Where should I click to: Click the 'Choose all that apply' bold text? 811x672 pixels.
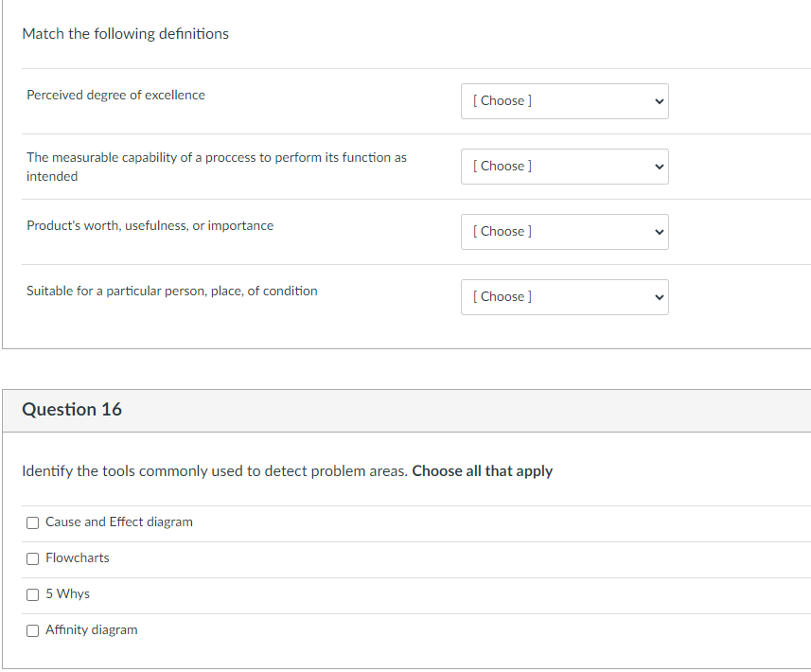pyautogui.click(x=482, y=470)
